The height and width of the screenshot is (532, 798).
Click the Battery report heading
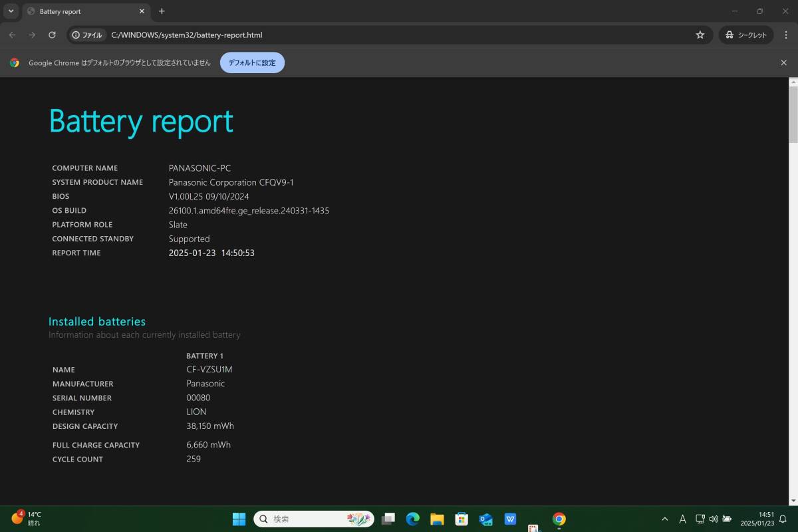click(141, 121)
